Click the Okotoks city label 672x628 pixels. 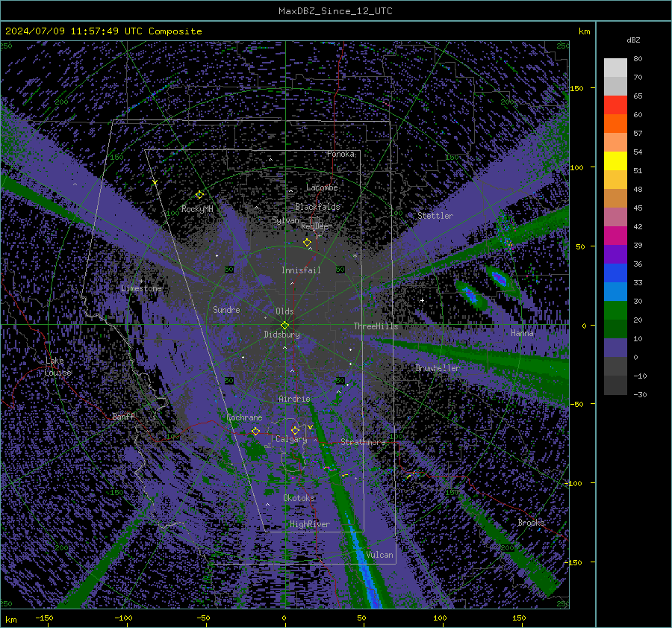[299, 498]
